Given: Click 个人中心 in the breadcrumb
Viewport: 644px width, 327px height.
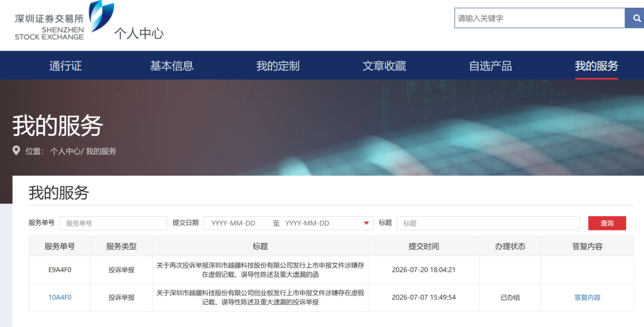Looking at the screenshot, I should pyautogui.click(x=66, y=151).
